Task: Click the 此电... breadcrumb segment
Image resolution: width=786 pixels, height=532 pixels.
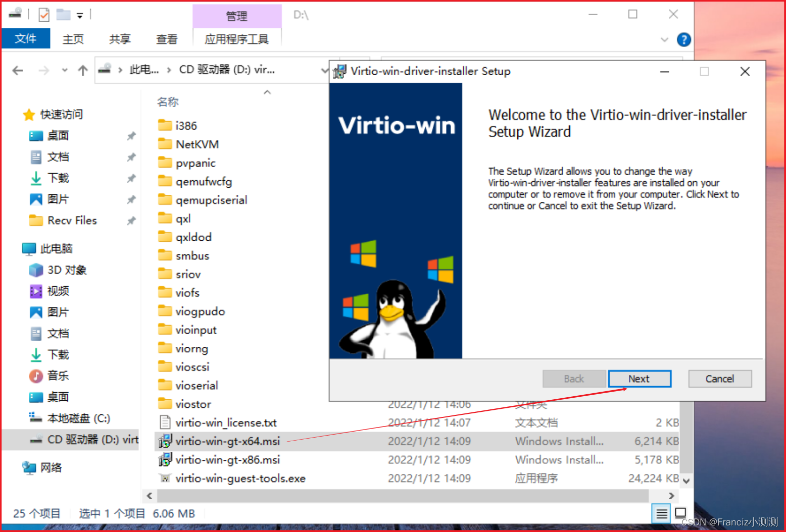Action: click(144, 70)
